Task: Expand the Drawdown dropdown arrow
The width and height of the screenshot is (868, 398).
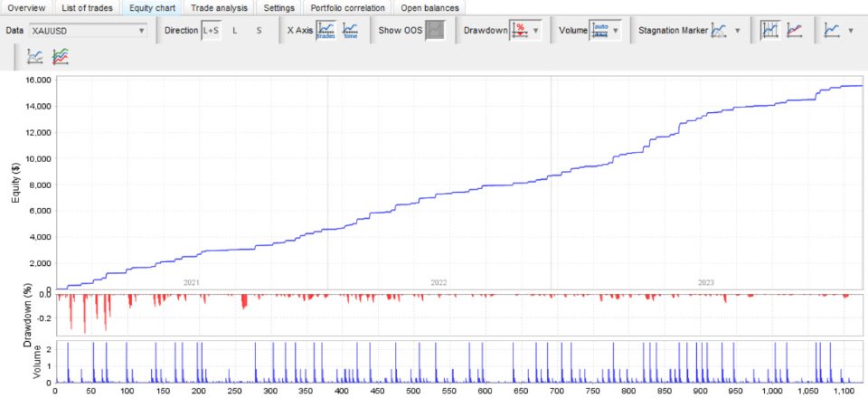Action: click(x=535, y=31)
